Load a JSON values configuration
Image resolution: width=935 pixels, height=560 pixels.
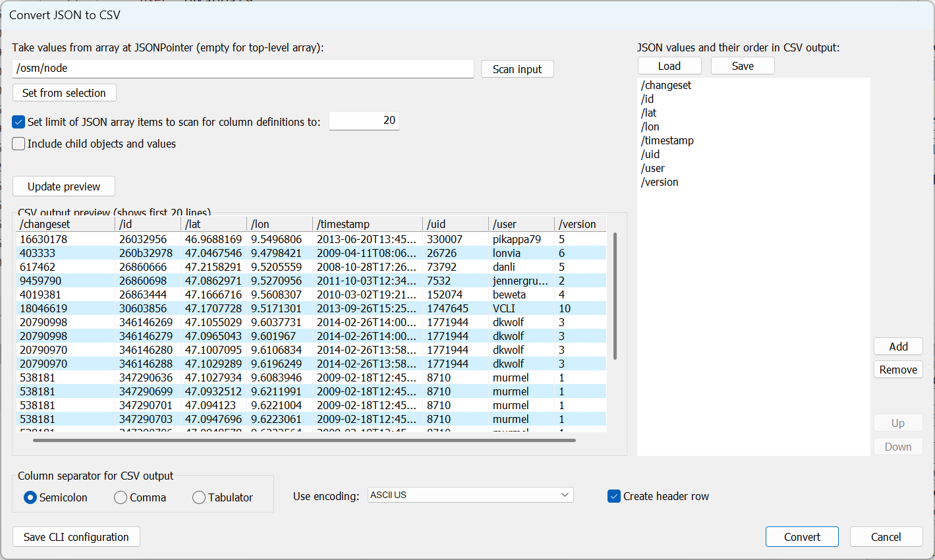pyautogui.click(x=669, y=66)
